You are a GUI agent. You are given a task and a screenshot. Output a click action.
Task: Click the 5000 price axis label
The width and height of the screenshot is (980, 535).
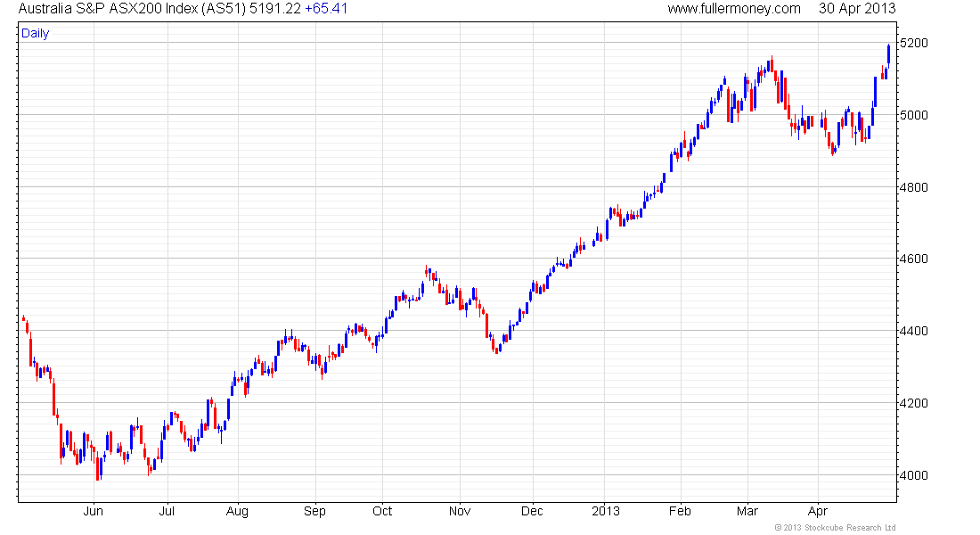[x=913, y=115]
